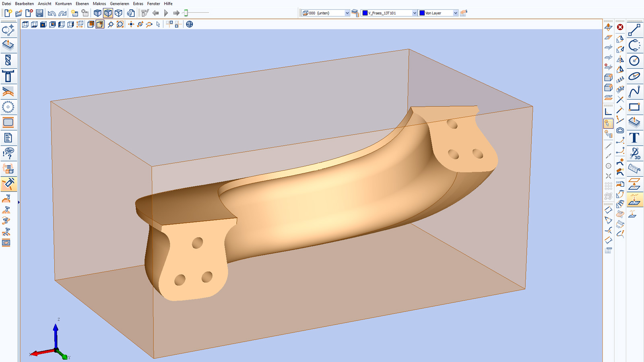The width and height of the screenshot is (644, 362).
Task: Click the simulation speed slider handle
Action: pos(186,13)
